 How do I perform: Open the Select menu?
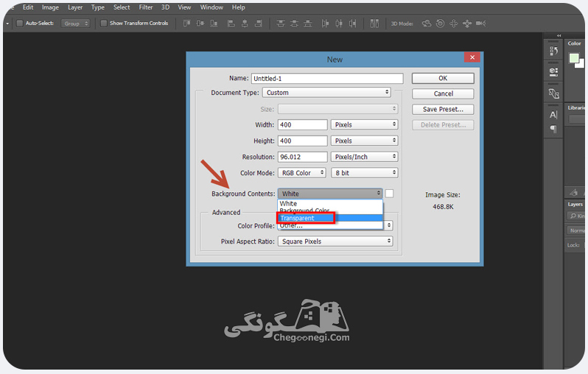(x=122, y=7)
